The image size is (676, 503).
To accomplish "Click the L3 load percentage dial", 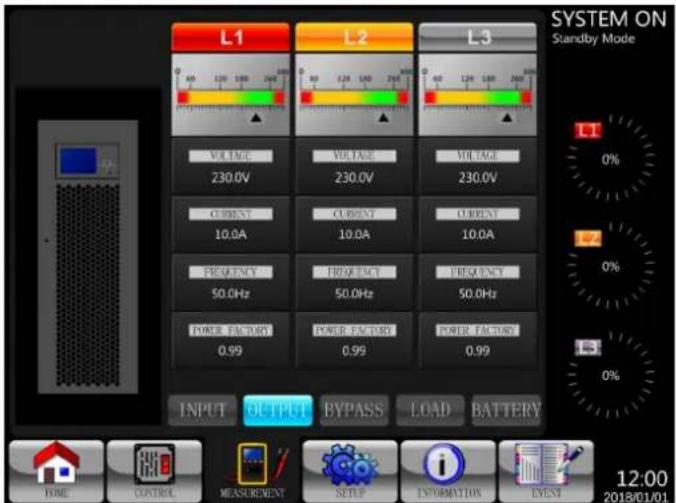I will point(611,375).
